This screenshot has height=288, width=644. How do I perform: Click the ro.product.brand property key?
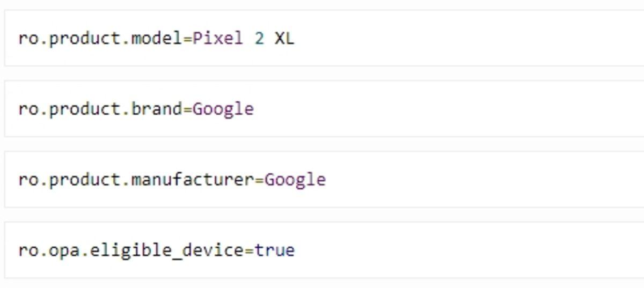coord(100,109)
